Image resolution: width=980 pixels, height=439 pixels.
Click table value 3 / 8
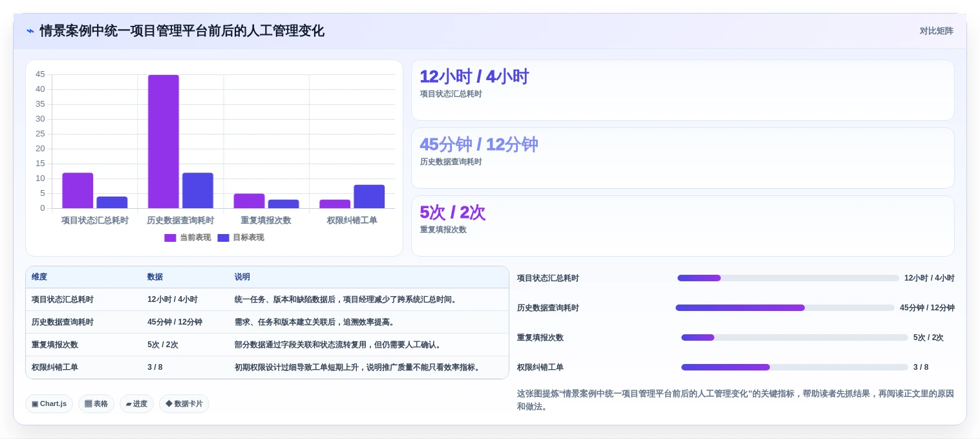(x=155, y=367)
